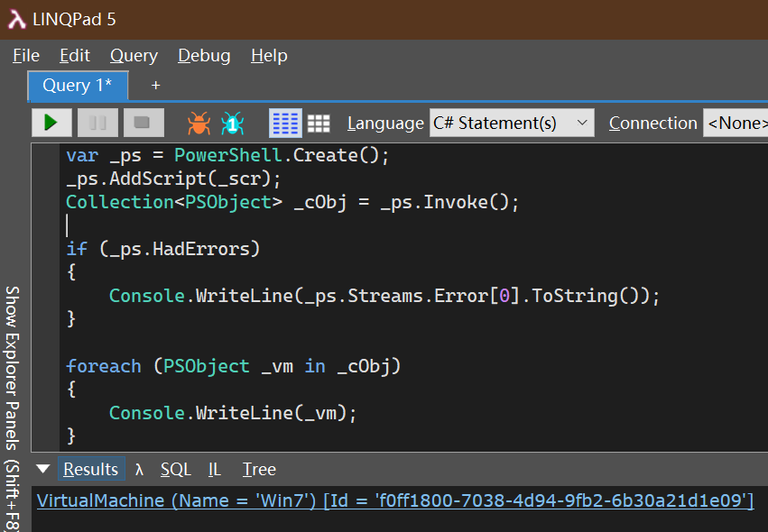Click the red debug bug icon

pos(198,123)
